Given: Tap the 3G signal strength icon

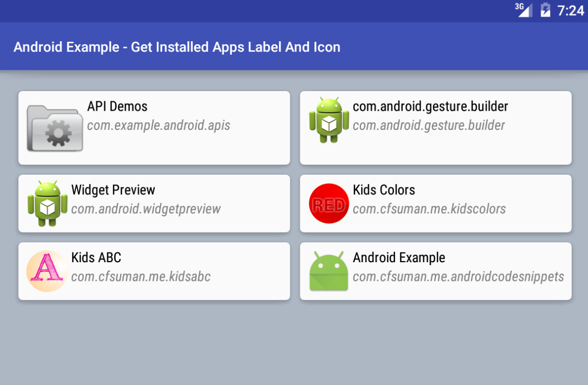Looking at the screenshot, I should click(x=524, y=10).
